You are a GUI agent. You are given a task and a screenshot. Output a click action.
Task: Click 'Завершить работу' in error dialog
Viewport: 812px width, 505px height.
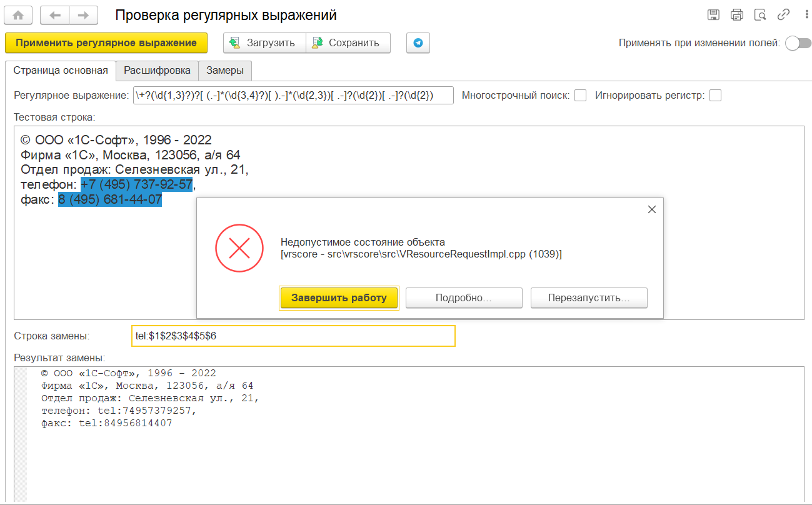339,298
